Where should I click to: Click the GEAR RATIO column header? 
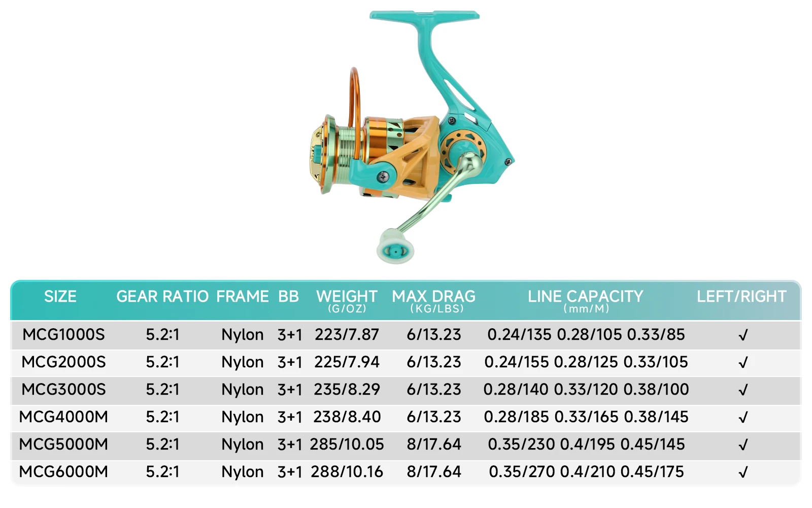coord(162,297)
